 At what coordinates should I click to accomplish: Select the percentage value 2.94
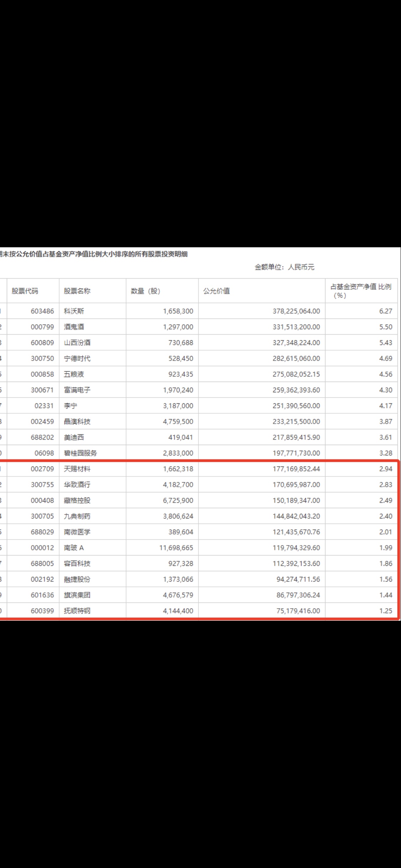click(x=386, y=469)
